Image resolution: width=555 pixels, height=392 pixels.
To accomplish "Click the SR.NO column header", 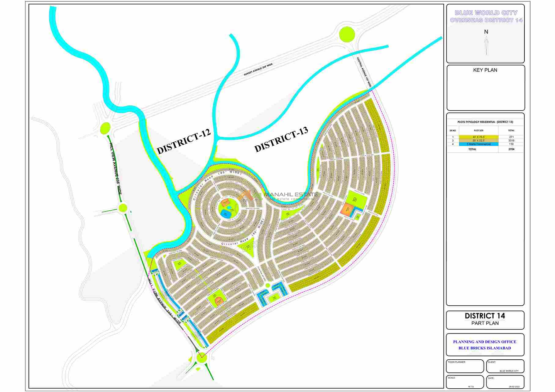I will [x=453, y=131].
